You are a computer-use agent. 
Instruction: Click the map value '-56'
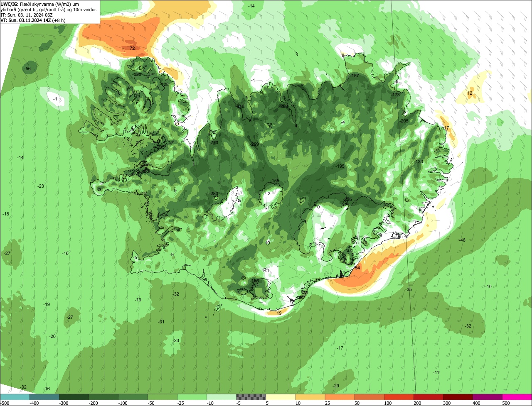point(27,68)
